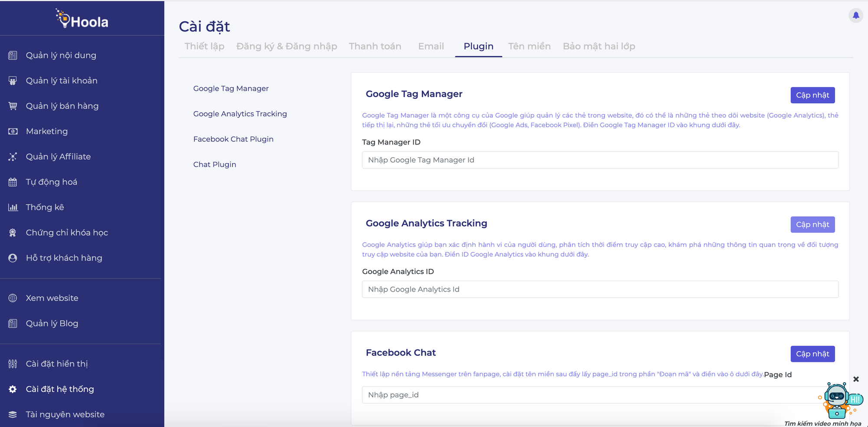Open the Email tab
Image resolution: width=868 pixels, height=427 pixels.
(431, 46)
